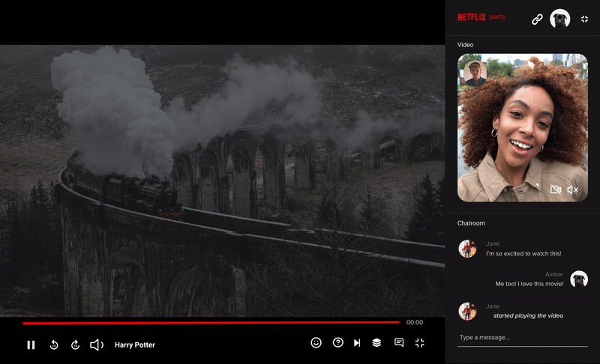This screenshot has height=364, width=600.
Task: Click the 00:00 time remaining label
Action: [415, 322]
